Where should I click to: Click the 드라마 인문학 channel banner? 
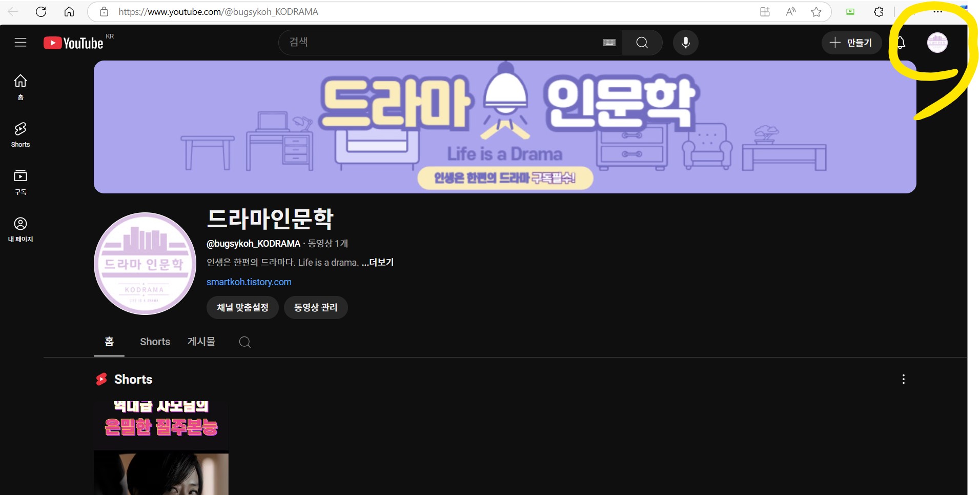point(505,127)
